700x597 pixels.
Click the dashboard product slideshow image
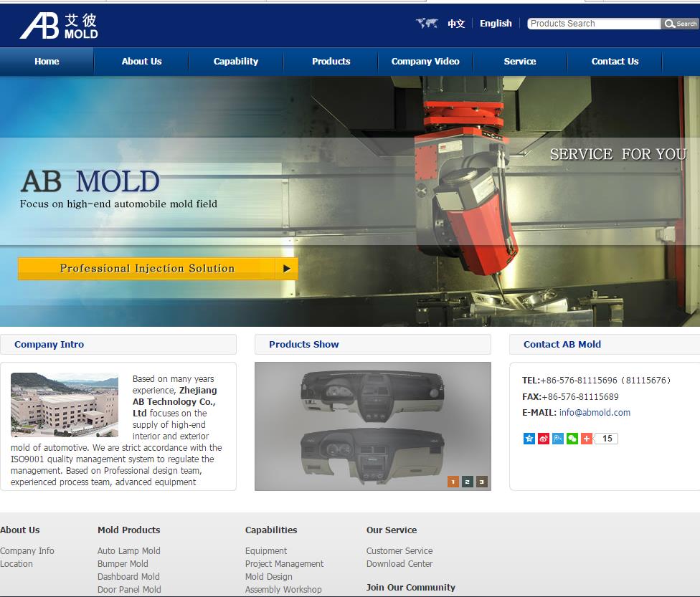coord(373,426)
